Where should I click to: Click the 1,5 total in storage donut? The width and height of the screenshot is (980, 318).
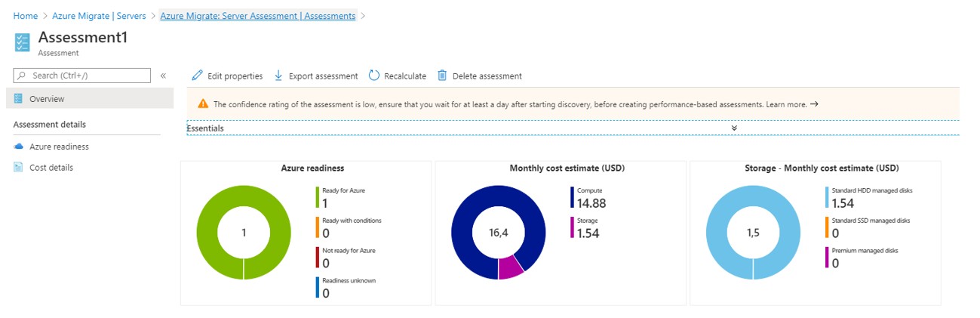point(753,233)
